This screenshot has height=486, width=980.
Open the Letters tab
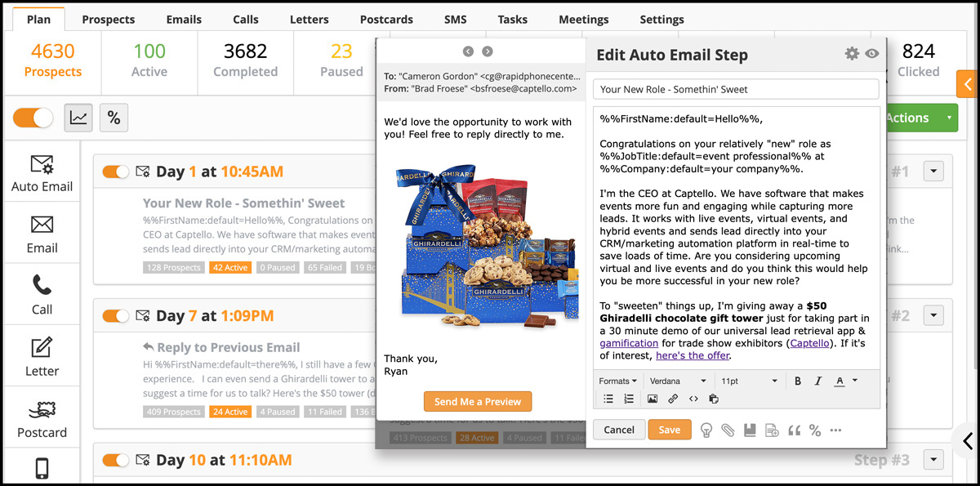(x=309, y=19)
